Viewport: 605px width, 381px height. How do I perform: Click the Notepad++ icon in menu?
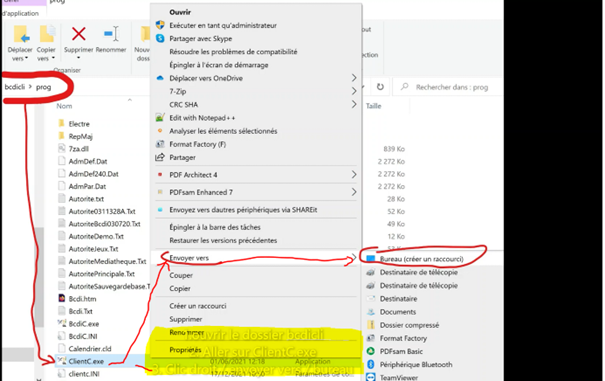tap(160, 117)
